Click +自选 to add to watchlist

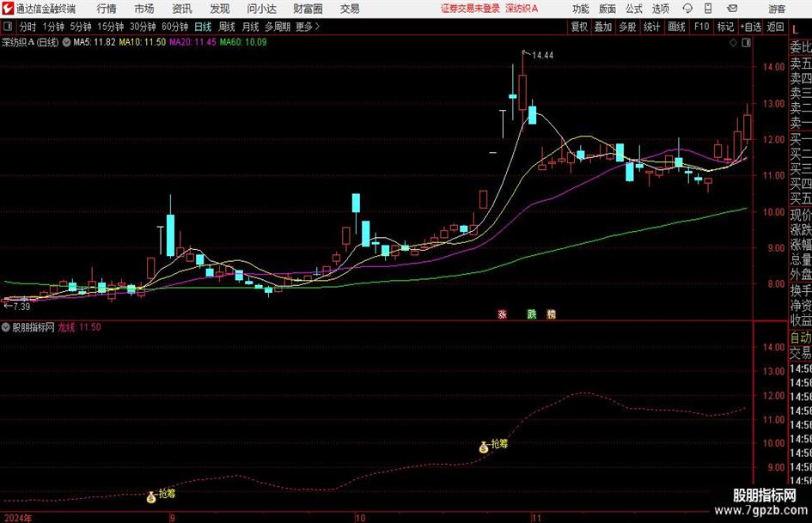coord(751,27)
